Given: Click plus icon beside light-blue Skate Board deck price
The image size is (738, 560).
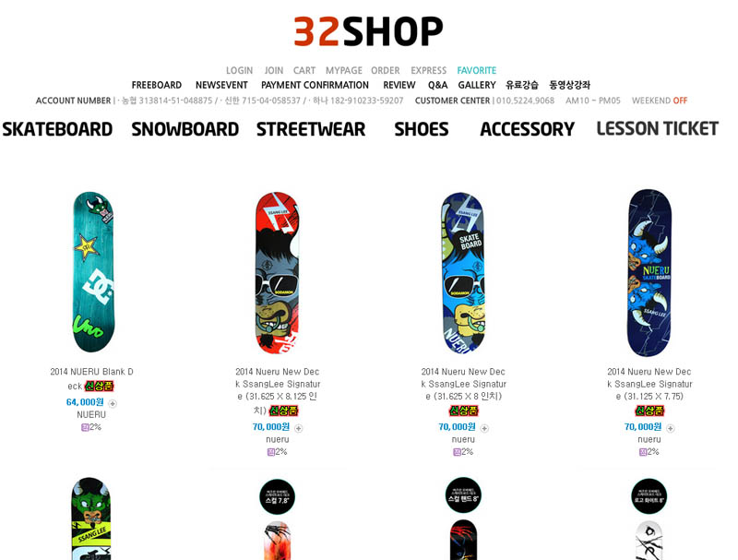Looking at the screenshot, I should tap(484, 428).
